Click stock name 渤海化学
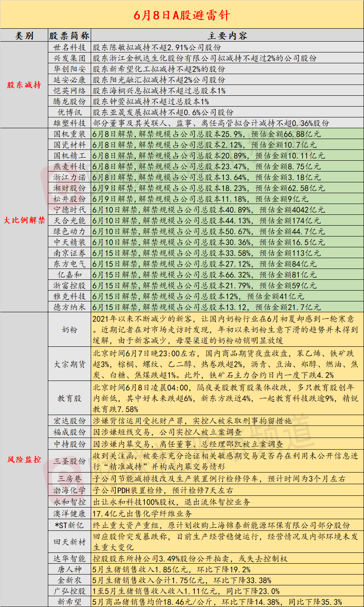The width and height of the screenshot is (364, 607). [69, 490]
